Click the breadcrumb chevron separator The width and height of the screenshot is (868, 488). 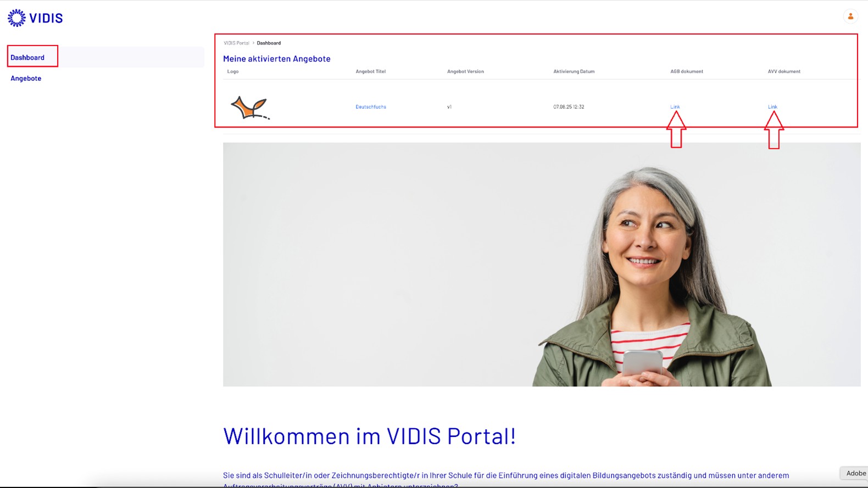tap(253, 43)
